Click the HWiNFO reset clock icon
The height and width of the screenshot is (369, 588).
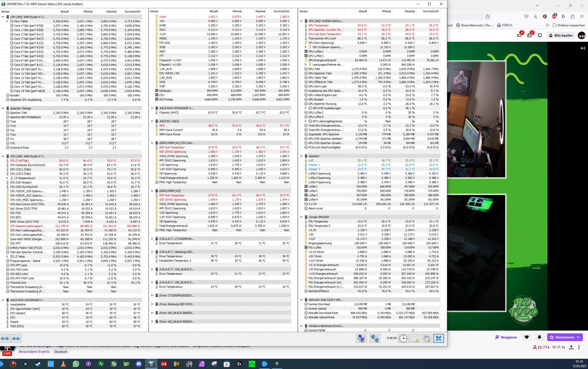click(403, 339)
